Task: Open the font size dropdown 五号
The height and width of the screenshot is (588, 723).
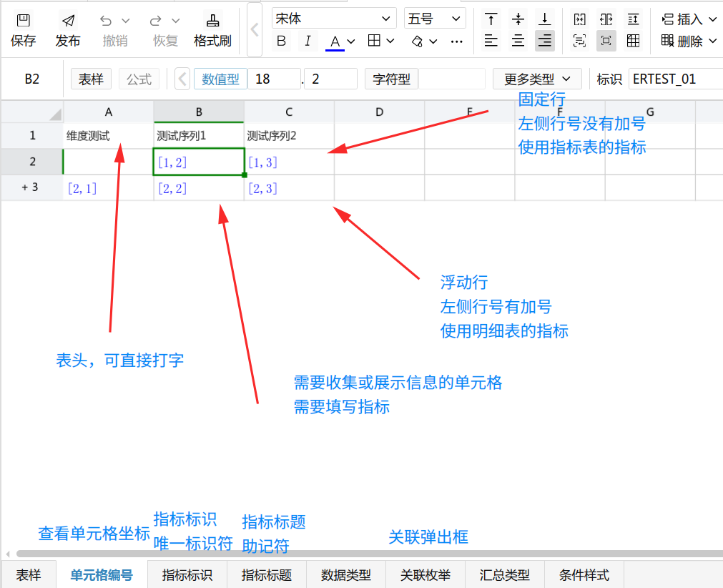Action: [x=435, y=19]
